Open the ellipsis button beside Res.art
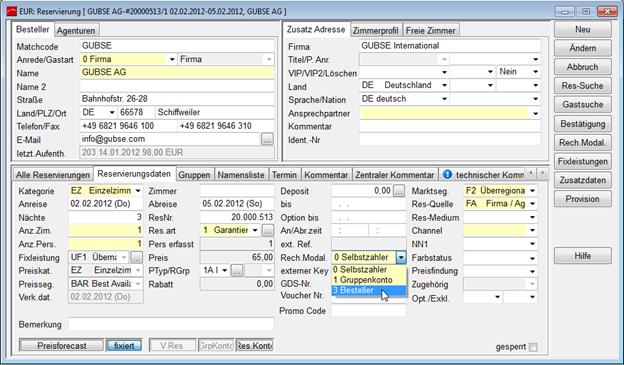Image resolution: width=624 pixels, height=365 pixels. coord(268,230)
